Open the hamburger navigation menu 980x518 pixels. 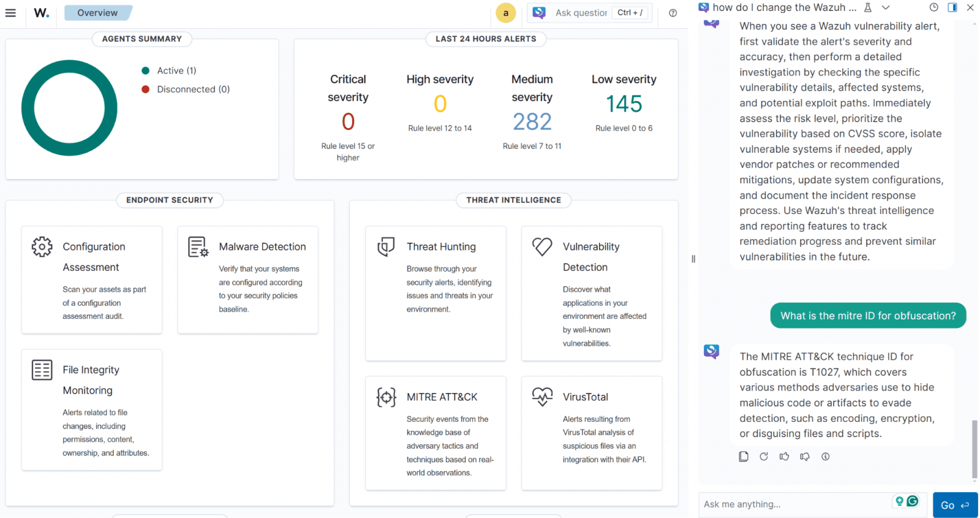(10, 13)
